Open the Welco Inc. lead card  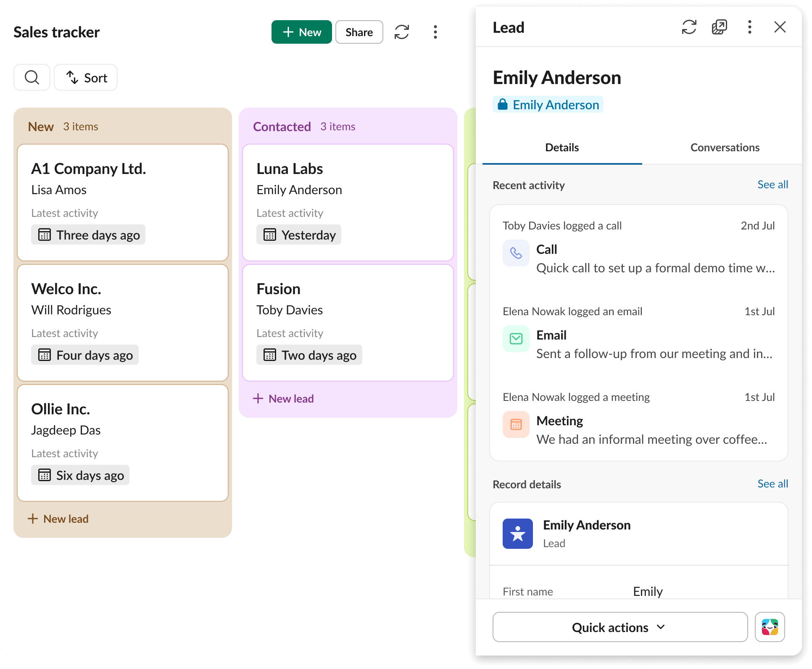click(123, 323)
